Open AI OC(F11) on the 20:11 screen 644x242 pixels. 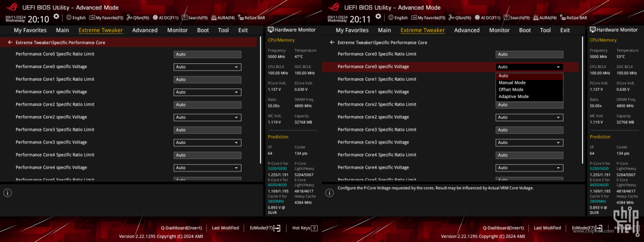(x=488, y=18)
